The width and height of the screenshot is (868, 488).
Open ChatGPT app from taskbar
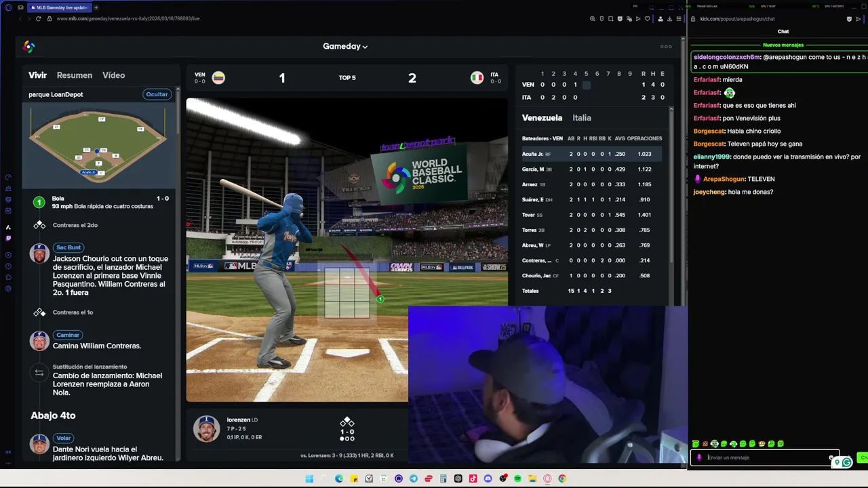point(458,479)
